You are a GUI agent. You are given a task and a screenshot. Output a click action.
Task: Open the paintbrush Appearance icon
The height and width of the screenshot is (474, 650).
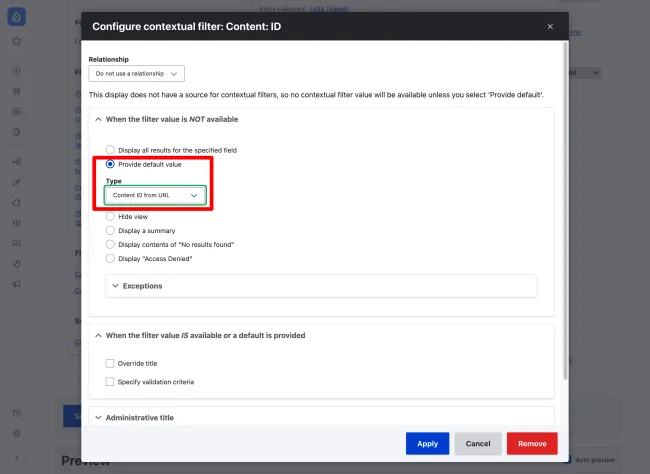[x=17, y=182]
